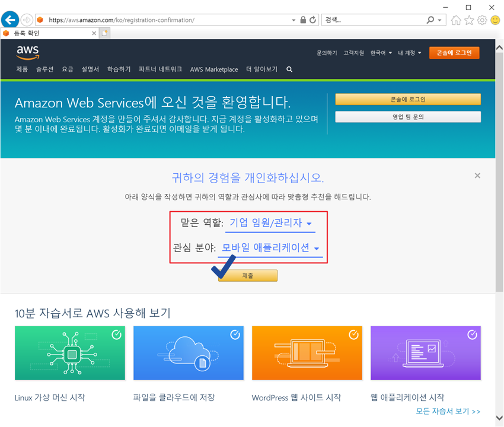The image size is (504, 427).
Task: Click the padlock security icon in address bar
Action: coord(303,20)
